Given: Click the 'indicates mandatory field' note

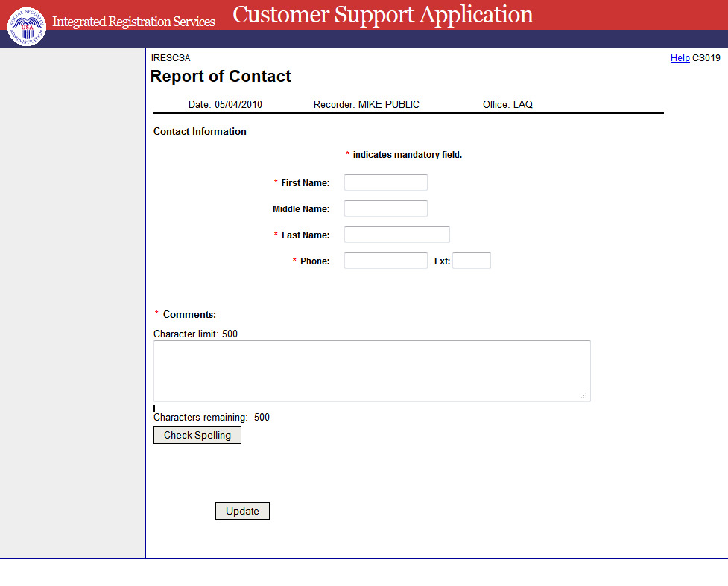Looking at the screenshot, I should [407, 155].
